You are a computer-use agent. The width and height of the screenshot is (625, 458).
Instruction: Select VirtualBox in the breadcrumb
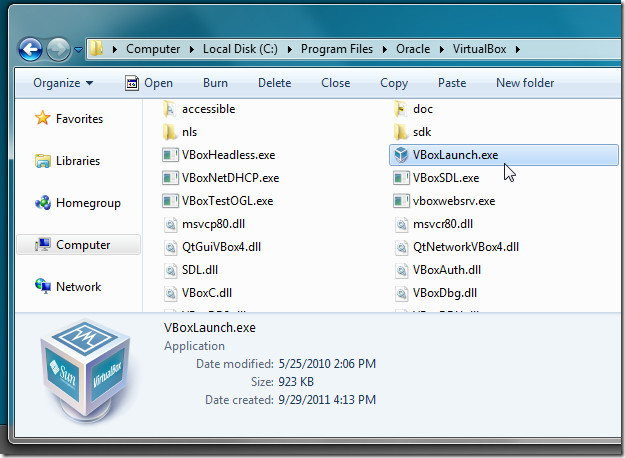coord(480,49)
